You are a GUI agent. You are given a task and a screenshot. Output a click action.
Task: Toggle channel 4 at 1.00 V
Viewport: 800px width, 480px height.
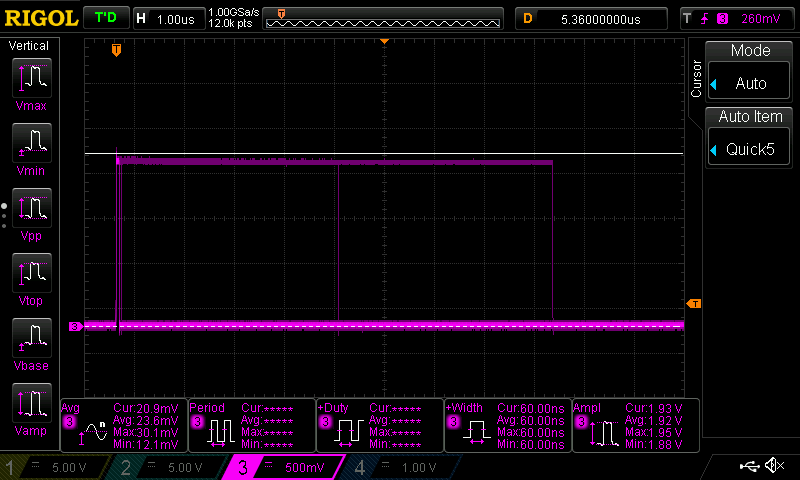(x=400, y=467)
